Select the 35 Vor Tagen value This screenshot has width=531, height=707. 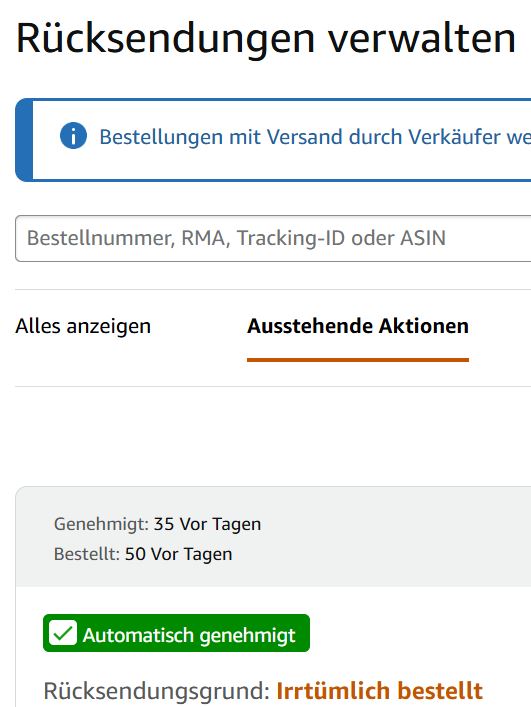pos(207,524)
